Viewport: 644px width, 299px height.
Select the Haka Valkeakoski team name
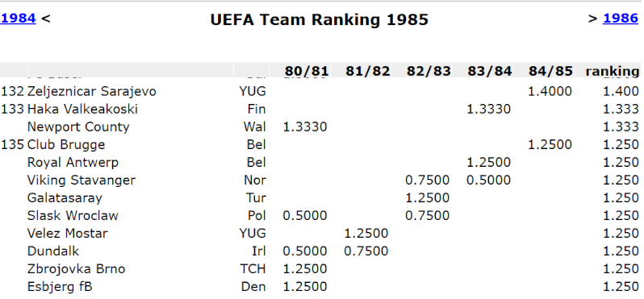click(x=82, y=109)
